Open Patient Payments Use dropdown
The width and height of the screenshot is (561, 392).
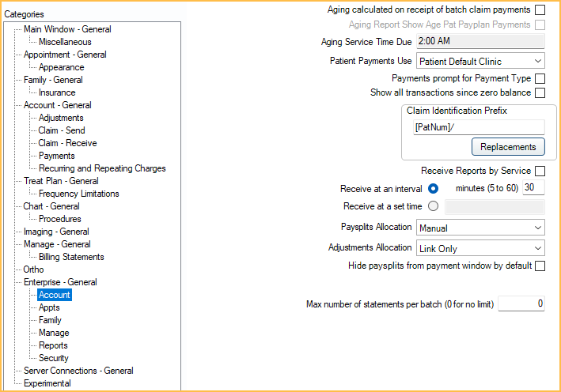point(480,61)
